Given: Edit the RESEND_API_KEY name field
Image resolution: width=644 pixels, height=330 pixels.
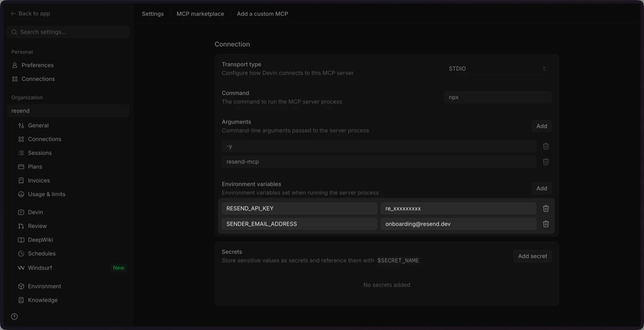Looking at the screenshot, I should 299,208.
